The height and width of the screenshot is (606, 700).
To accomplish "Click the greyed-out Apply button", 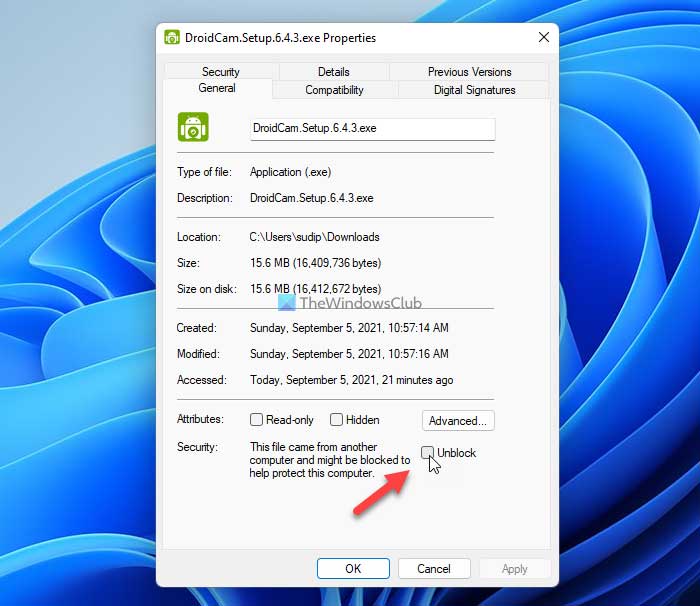I will (514, 568).
